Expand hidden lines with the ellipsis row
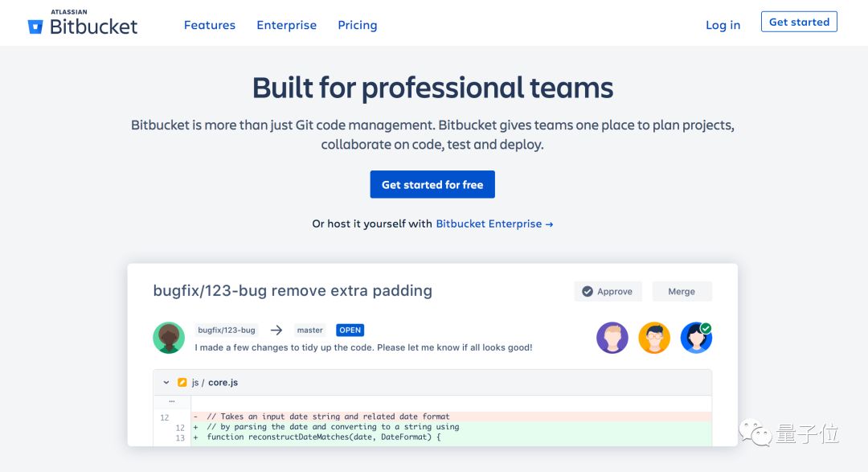 coord(172,400)
